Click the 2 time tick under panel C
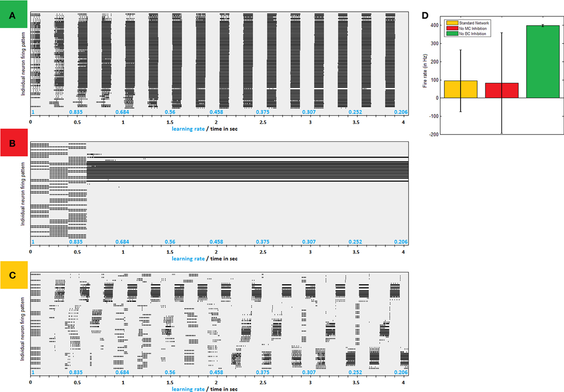Image resolution: width=564 pixels, height=392 pixels. 216,382
